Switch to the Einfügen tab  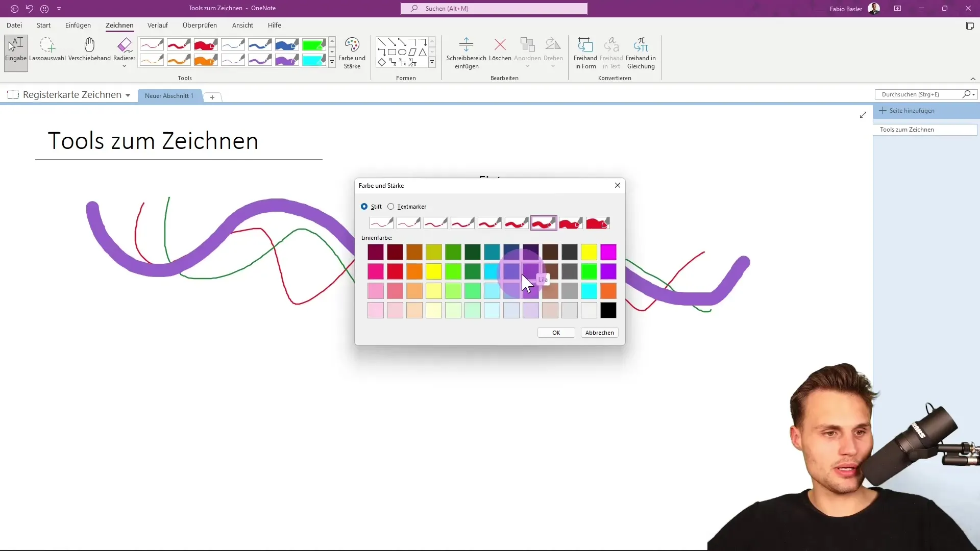click(78, 25)
